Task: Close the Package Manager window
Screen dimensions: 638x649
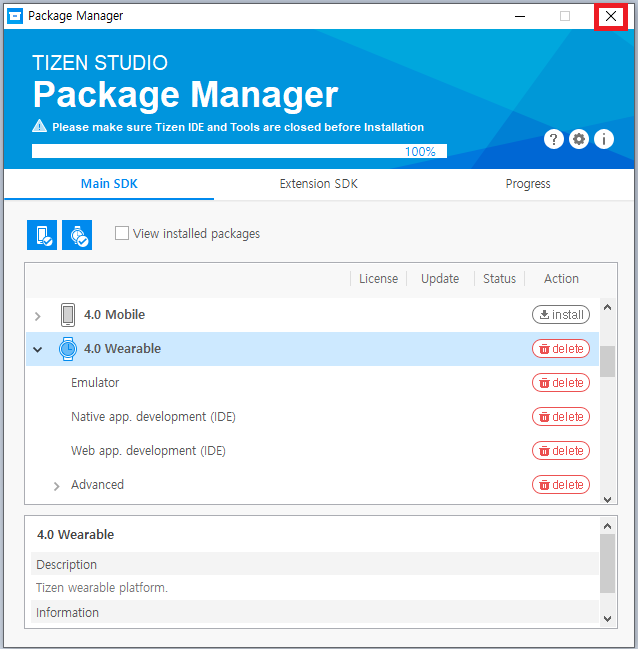Action: (x=611, y=16)
